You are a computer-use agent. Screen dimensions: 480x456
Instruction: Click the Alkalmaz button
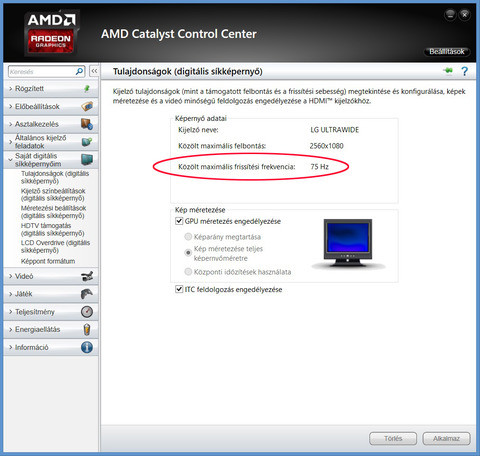[x=446, y=438]
